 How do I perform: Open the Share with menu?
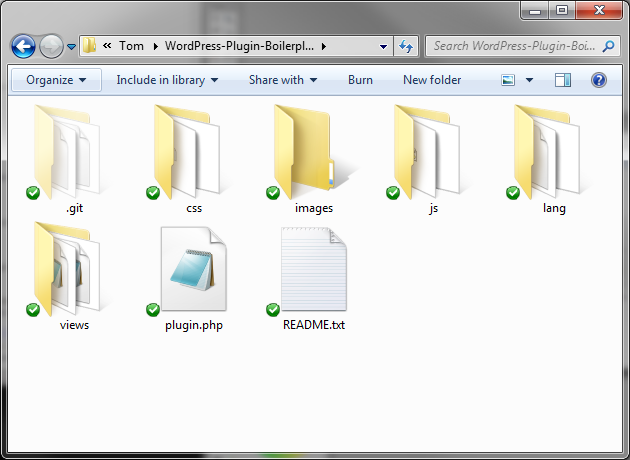point(283,80)
